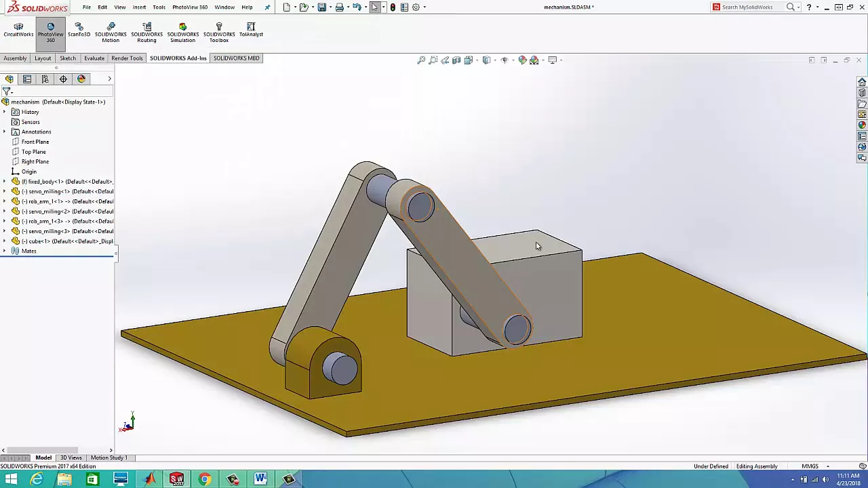Open Microsoft Word from the taskbar
This screenshot has height=488, width=868.
260,480
